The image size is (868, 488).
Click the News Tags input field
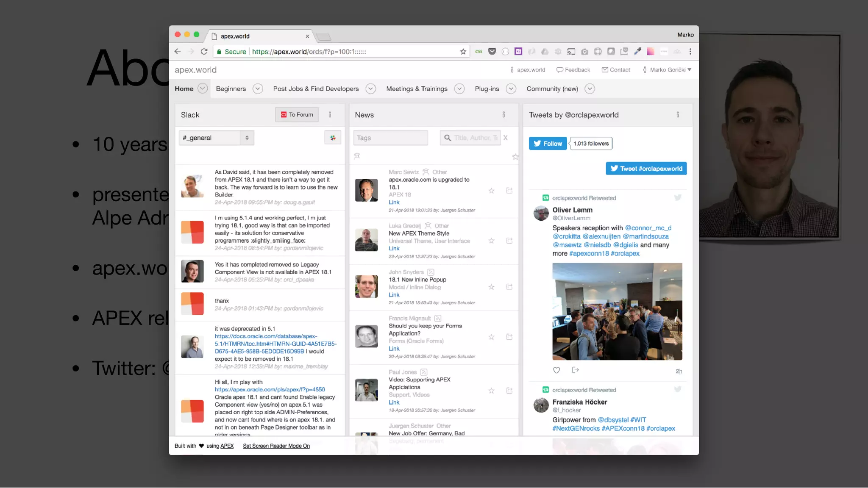point(390,138)
